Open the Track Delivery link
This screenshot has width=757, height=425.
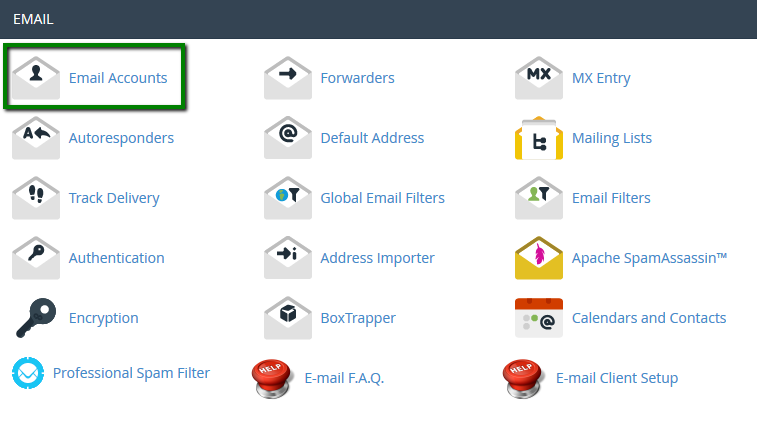click(x=114, y=198)
